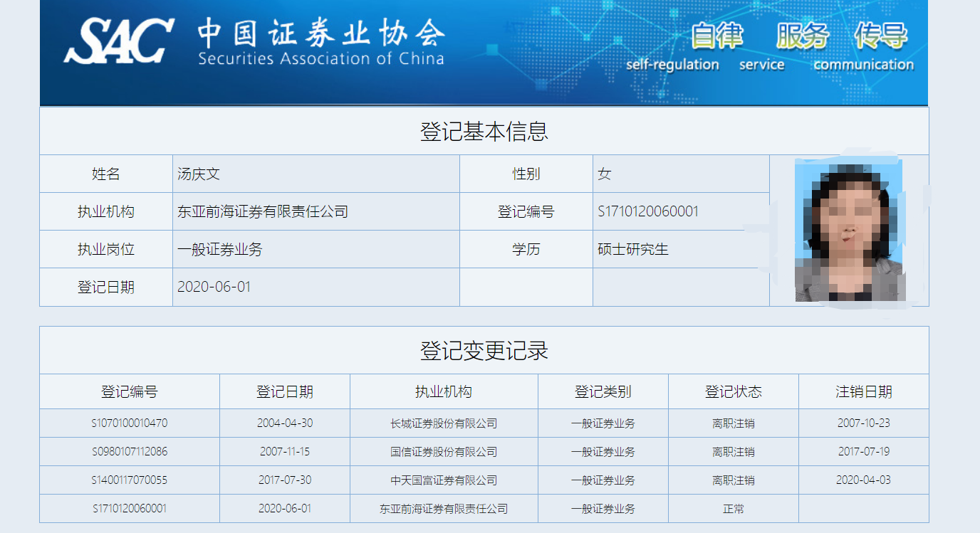980x533 pixels.
Task: Select the gender value 女
Action: [x=605, y=174]
